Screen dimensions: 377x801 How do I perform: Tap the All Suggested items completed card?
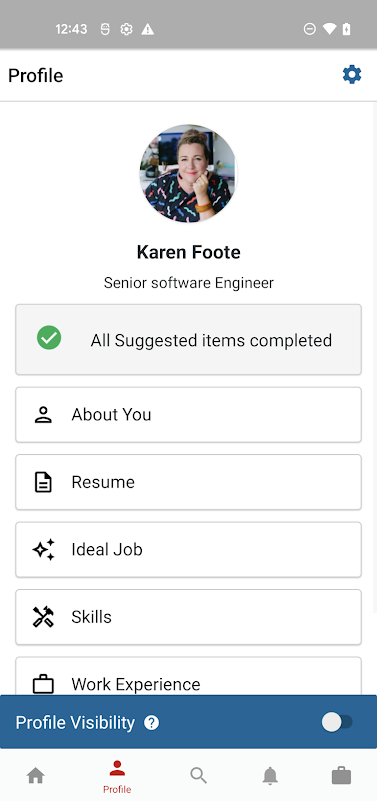(188, 340)
